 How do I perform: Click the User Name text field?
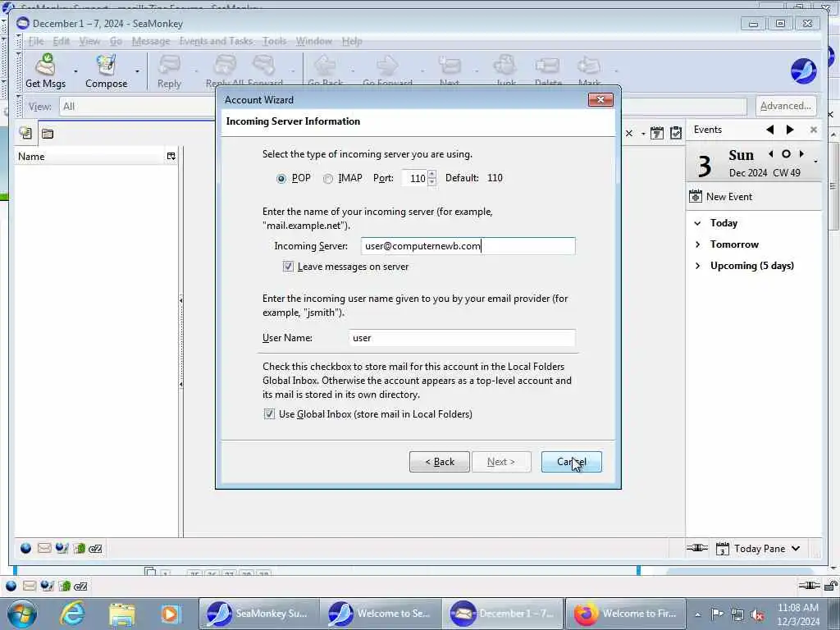click(462, 338)
